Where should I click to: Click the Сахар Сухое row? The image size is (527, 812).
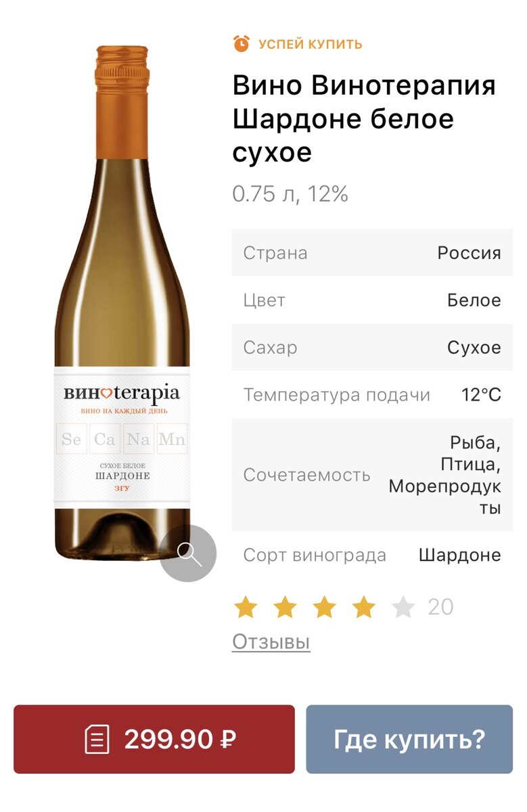tap(372, 348)
